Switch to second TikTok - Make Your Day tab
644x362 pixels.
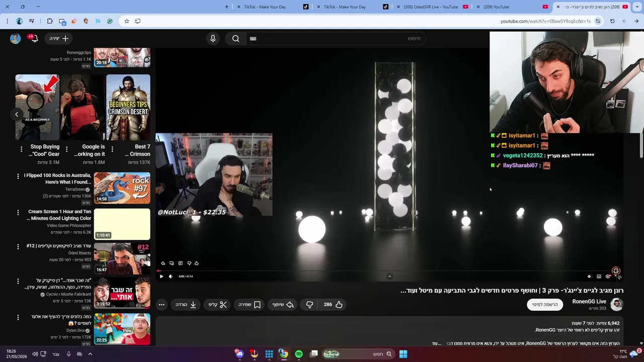[352, 7]
